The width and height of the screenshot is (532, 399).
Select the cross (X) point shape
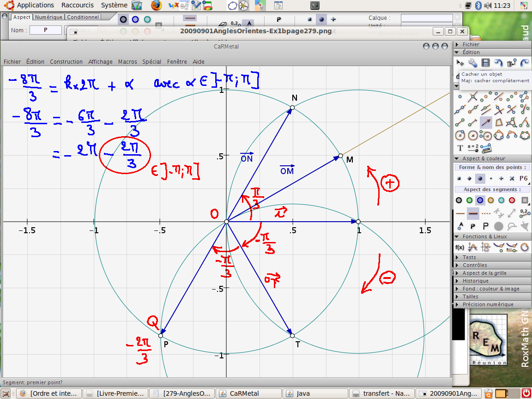click(512, 178)
